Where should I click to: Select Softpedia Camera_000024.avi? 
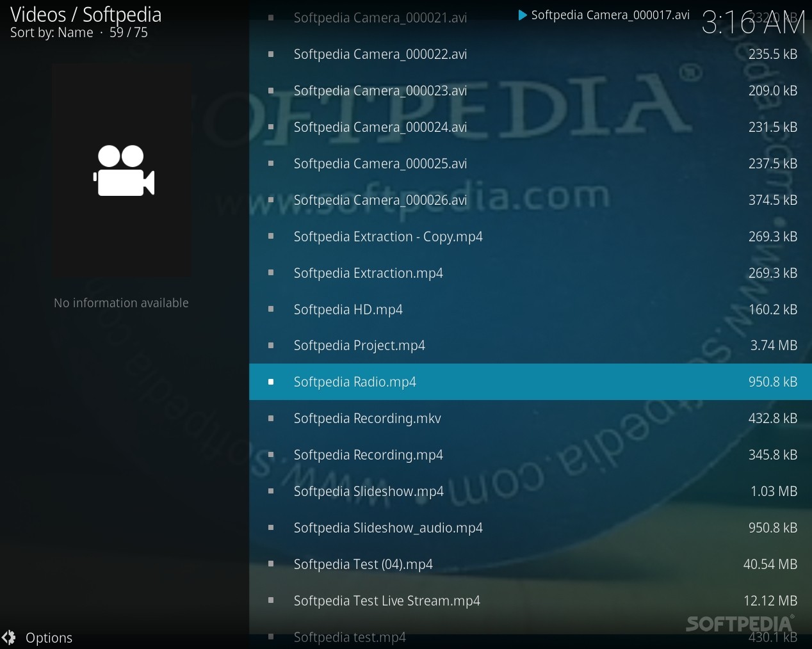pyautogui.click(x=530, y=127)
